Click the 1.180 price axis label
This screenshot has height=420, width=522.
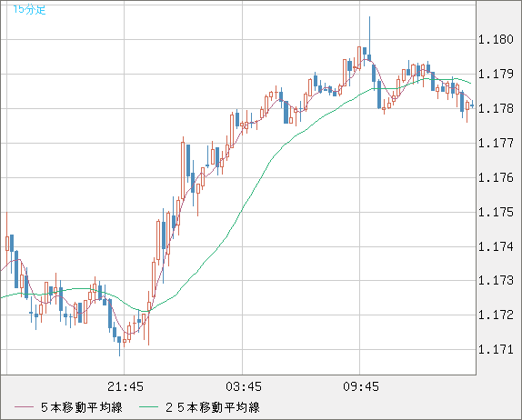496,40
